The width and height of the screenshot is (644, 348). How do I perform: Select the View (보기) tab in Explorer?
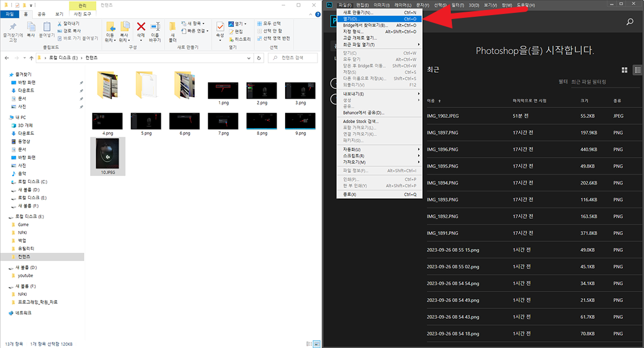coord(59,14)
